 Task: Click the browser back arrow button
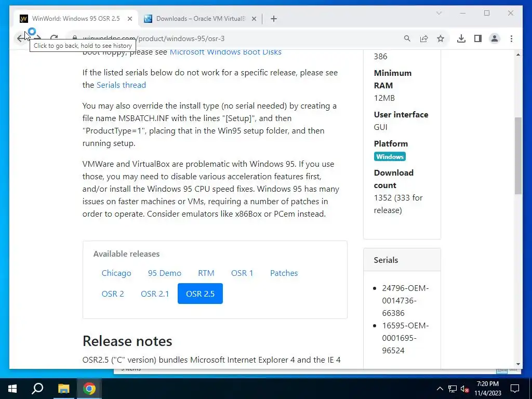[x=21, y=38]
